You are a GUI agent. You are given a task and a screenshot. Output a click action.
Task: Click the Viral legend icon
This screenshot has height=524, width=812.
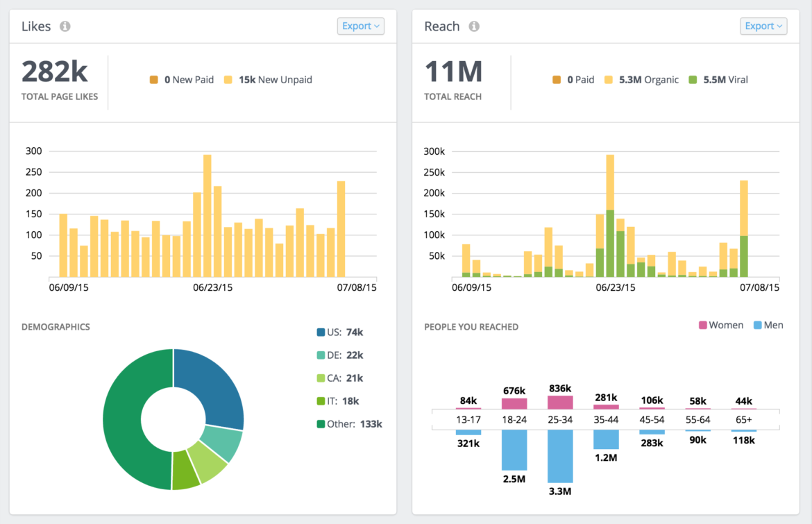click(x=693, y=79)
